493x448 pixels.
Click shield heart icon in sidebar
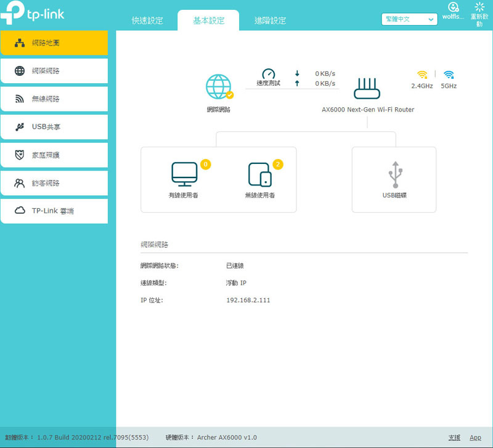tap(20, 155)
